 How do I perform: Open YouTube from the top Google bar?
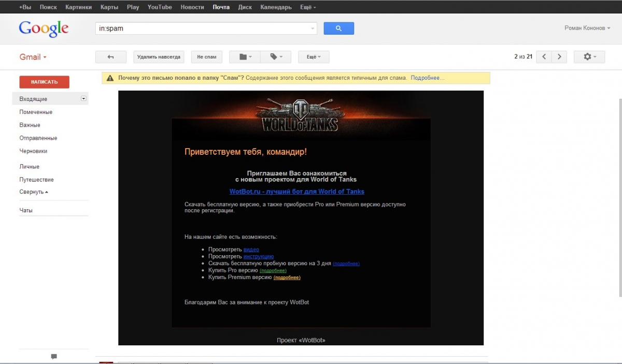click(160, 7)
